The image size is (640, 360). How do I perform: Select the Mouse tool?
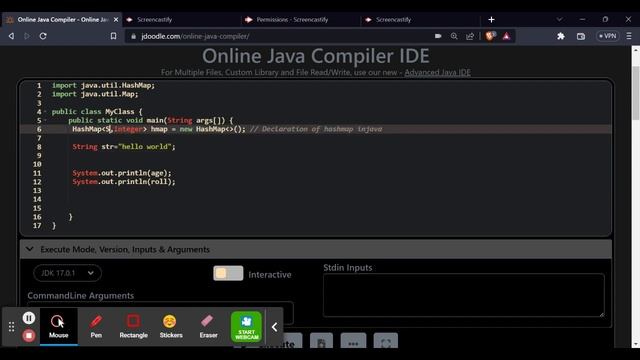59,327
